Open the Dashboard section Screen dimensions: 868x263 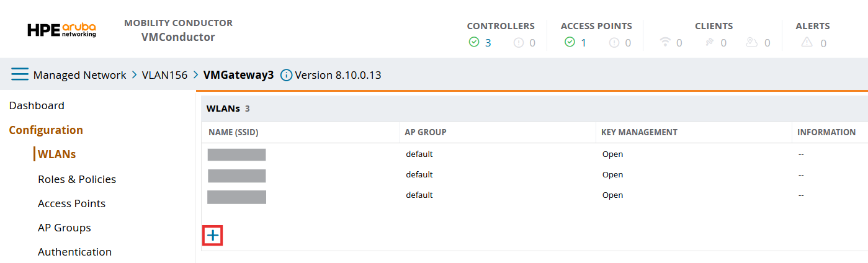37,105
